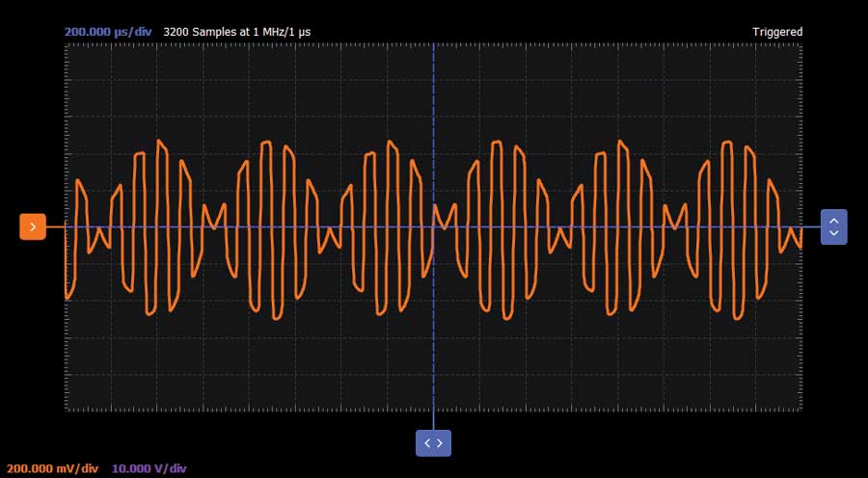Click the blue vertical position handle

tap(833, 226)
